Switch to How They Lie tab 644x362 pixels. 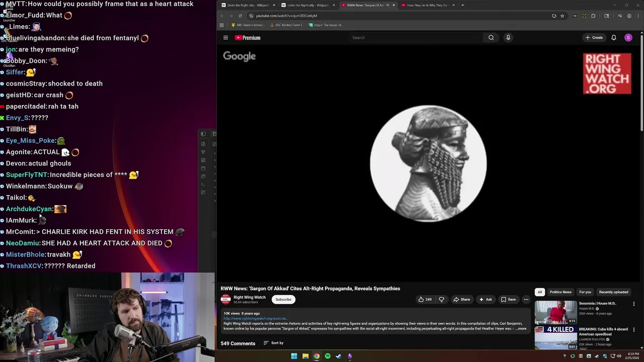(428, 5)
